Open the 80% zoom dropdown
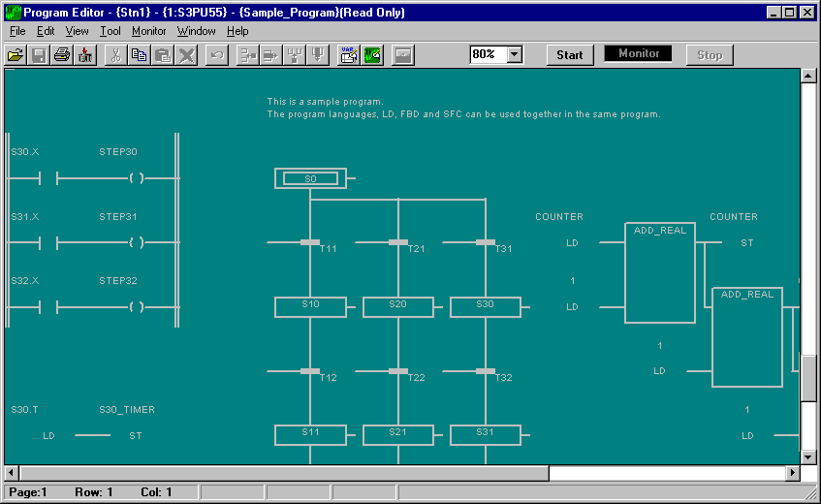821x504 pixels. click(x=514, y=55)
